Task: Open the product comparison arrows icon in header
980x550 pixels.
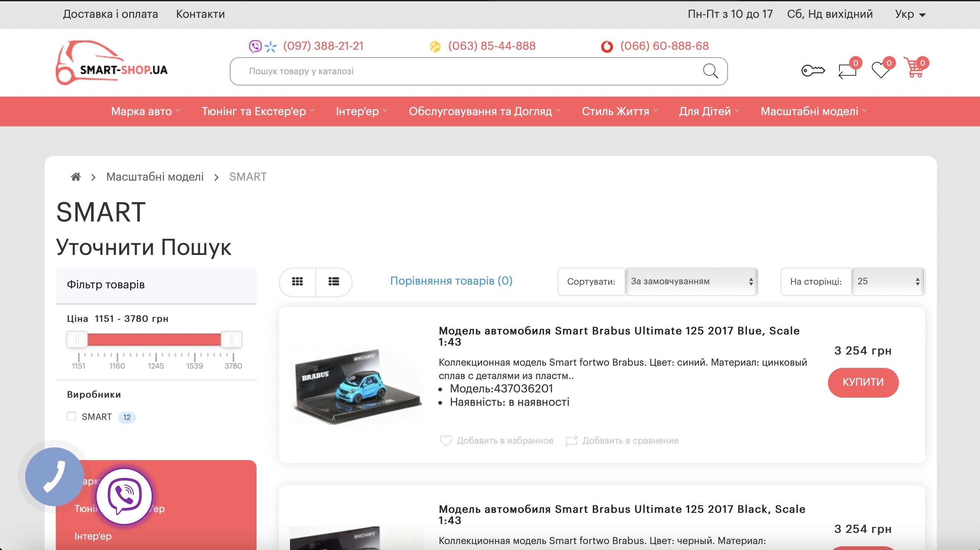Action: click(847, 71)
